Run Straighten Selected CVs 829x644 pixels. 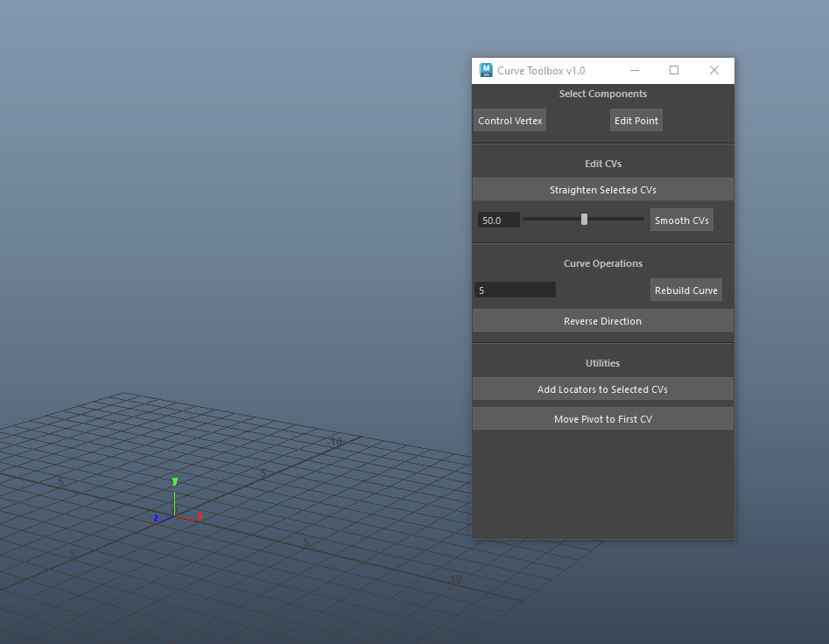(603, 190)
